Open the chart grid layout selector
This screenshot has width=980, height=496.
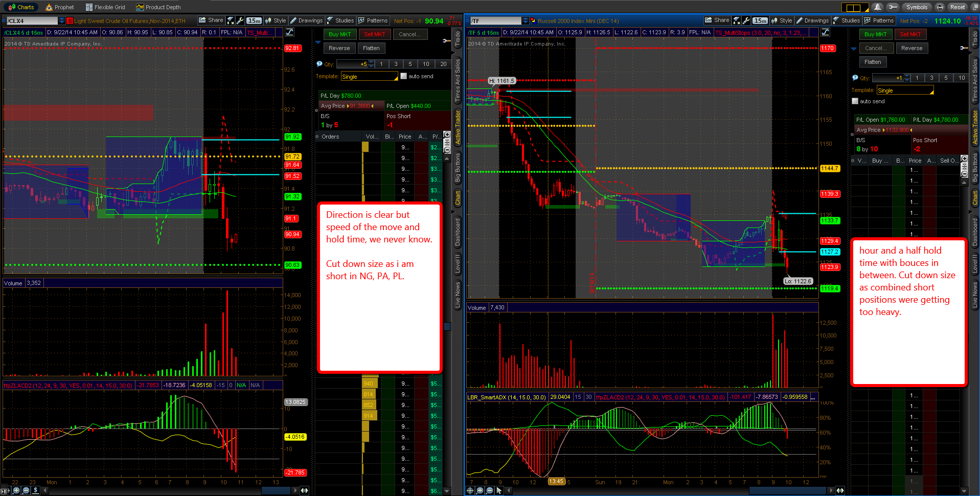coord(855,7)
